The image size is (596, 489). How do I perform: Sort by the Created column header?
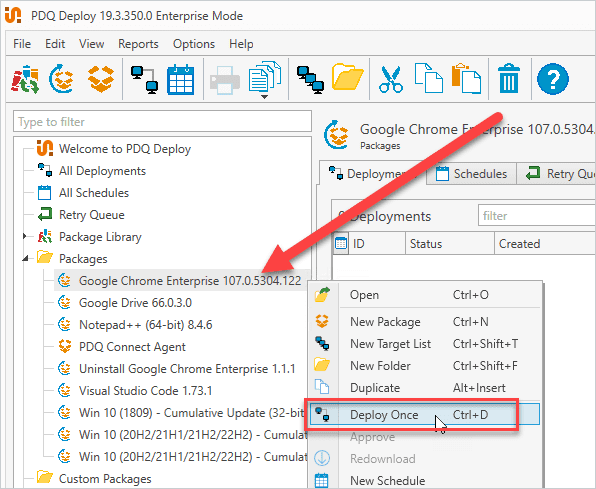(545, 243)
